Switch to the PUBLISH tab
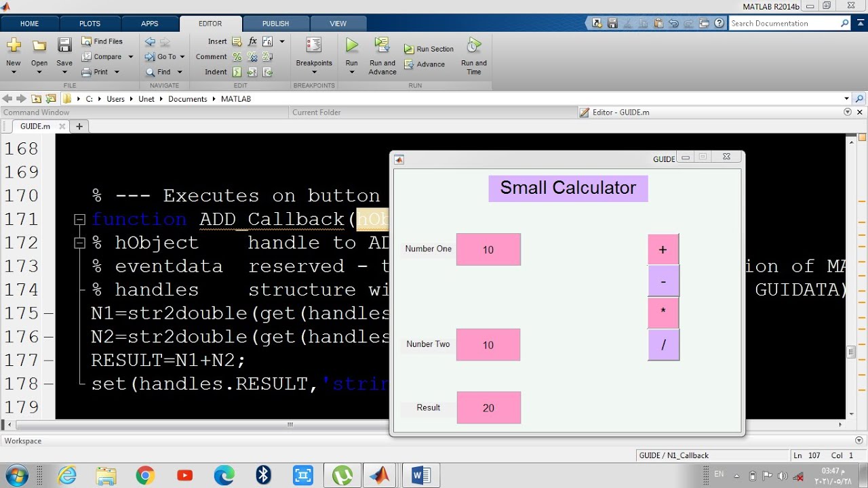Image resolution: width=868 pixels, height=488 pixels. [x=275, y=24]
